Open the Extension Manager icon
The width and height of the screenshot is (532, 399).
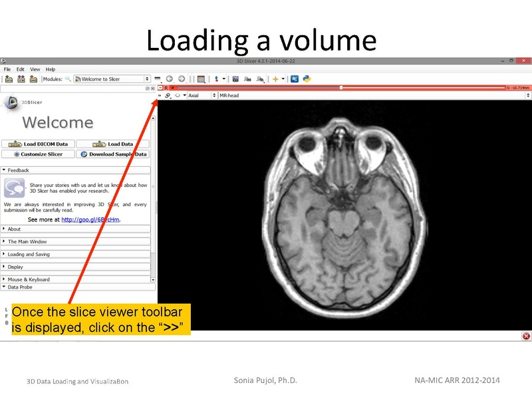(x=295, y=79)
